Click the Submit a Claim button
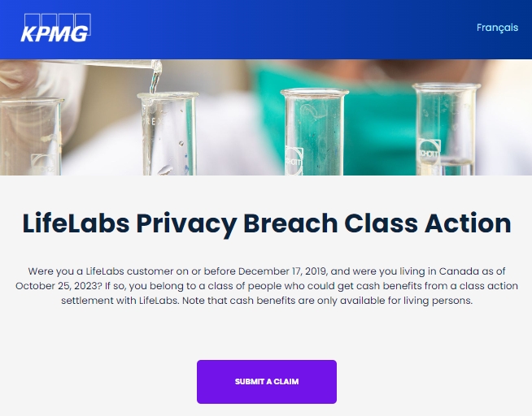 click(x=267, y=381)
